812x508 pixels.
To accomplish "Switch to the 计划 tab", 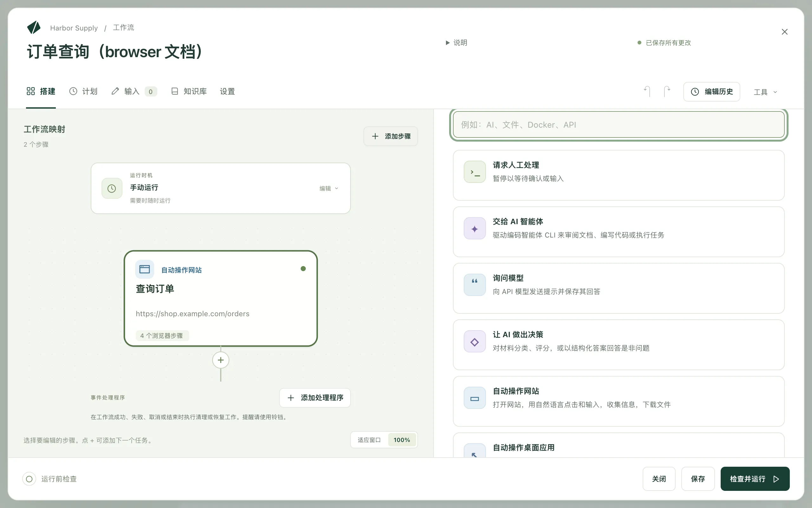I will tap(83, 91).
